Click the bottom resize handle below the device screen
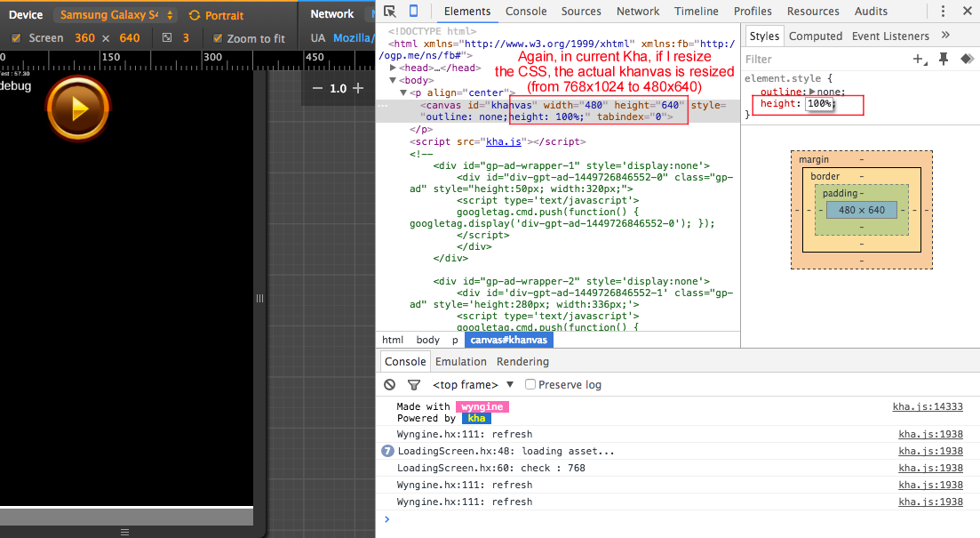 [125, 533]
